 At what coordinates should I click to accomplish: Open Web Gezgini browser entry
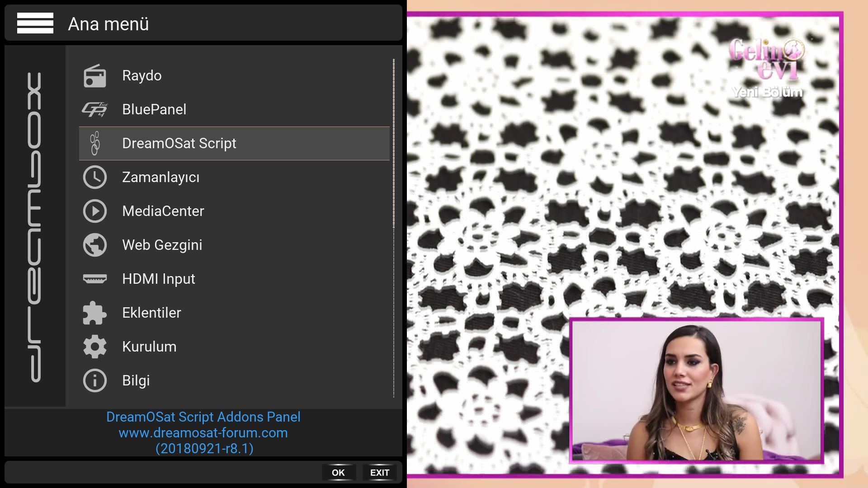234,245
